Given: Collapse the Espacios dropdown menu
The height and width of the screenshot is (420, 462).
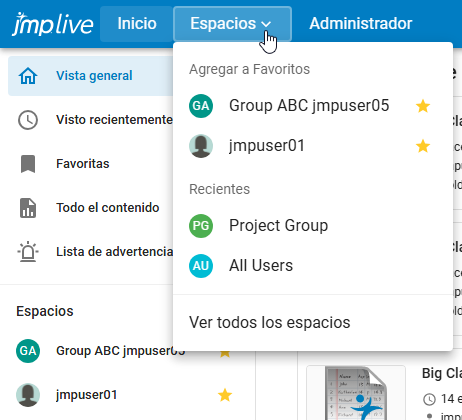Looking at the screenshot, I should 232,24.
